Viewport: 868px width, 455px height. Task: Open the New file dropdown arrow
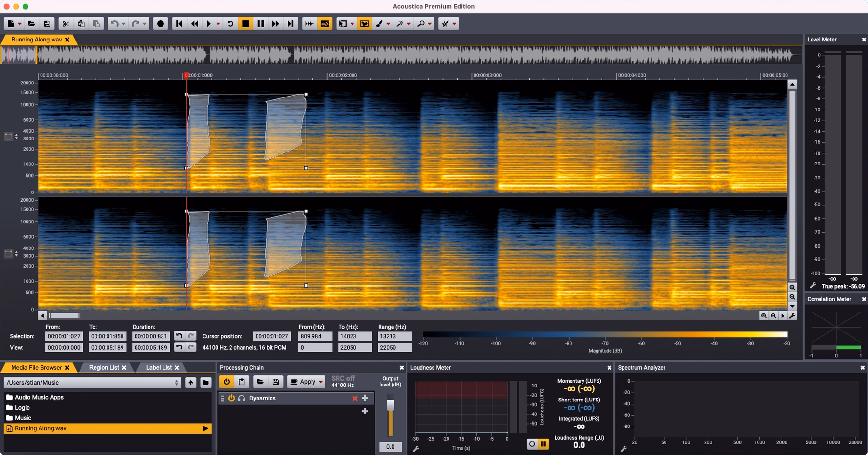pyautogui.click(x=20, y=24)
